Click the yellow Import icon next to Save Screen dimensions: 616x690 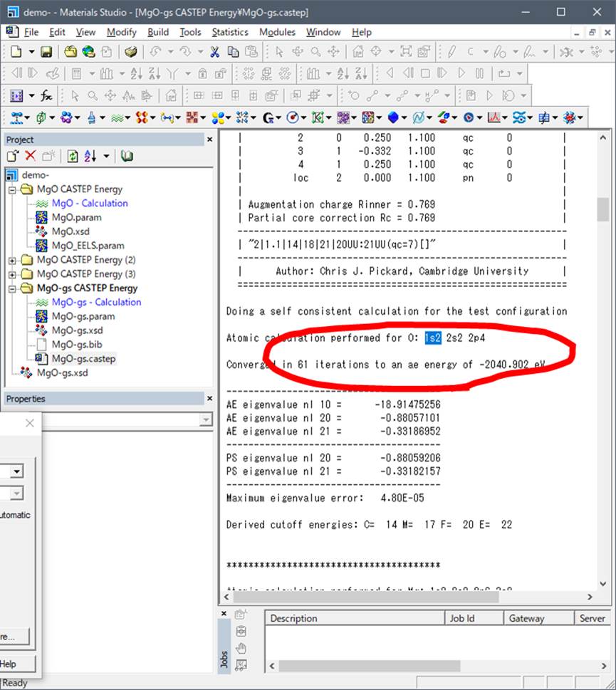(71, 52)
